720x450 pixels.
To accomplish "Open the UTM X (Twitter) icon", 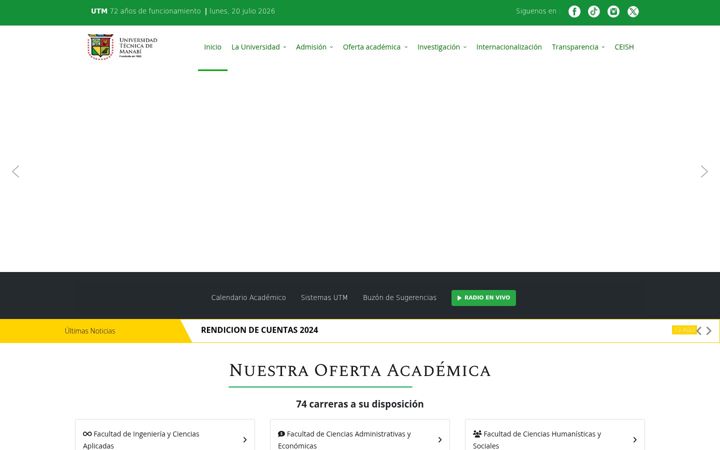I will coord(633,11).
